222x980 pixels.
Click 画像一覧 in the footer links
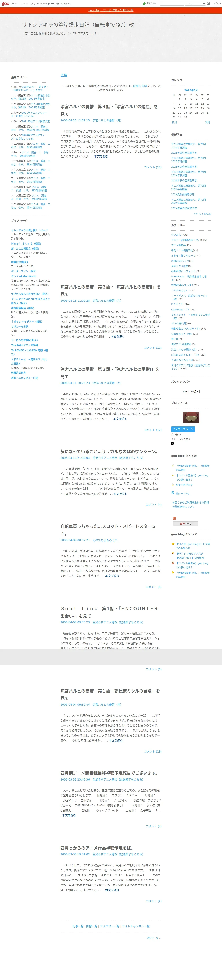[91, 926]
